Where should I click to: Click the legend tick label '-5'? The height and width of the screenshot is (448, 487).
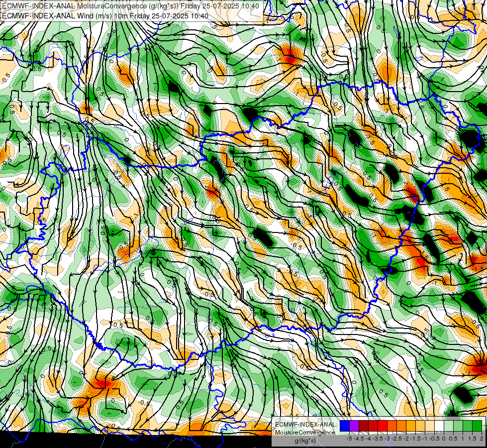coord(349,439)
